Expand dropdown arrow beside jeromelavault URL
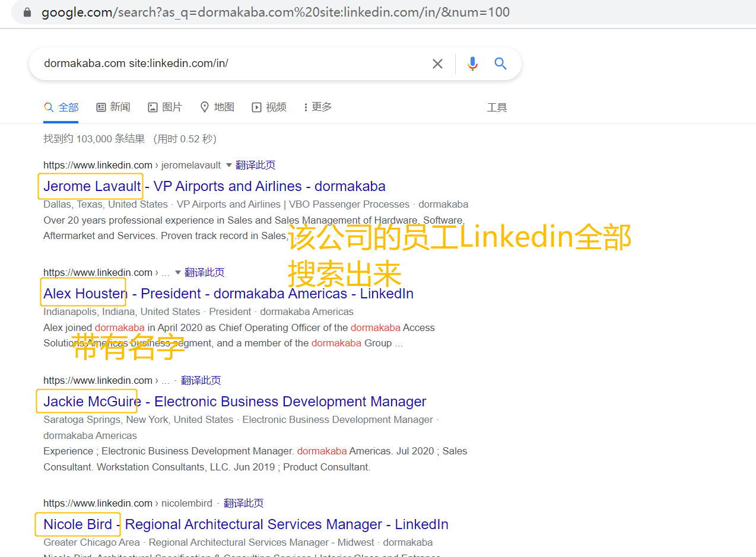This screenshot has height=557, width=756. point(229,165)
